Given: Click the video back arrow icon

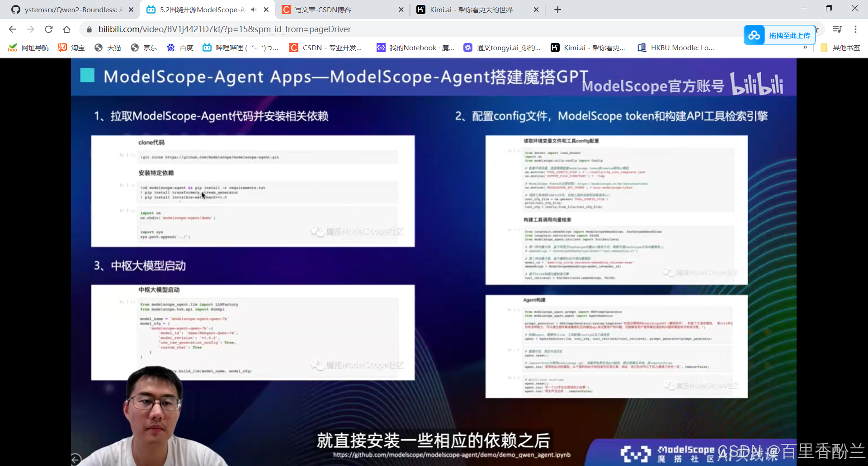Looking at the screenshot, I should tap(76, 459).
